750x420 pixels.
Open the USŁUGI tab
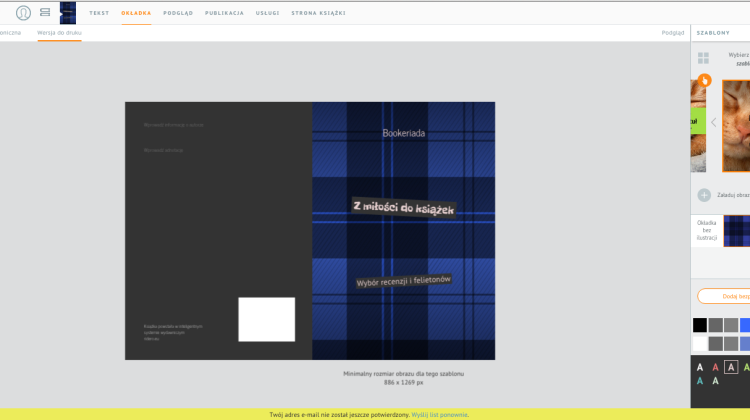(267, 13)
